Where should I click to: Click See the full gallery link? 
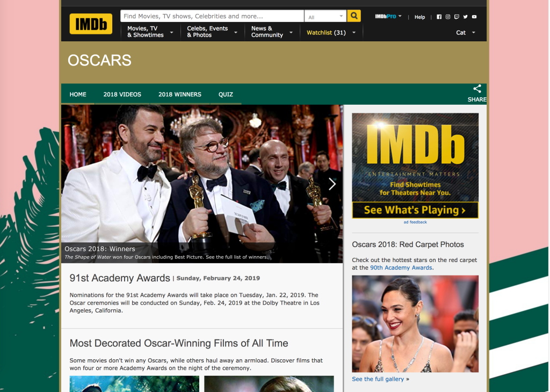(x=378, y=379)
